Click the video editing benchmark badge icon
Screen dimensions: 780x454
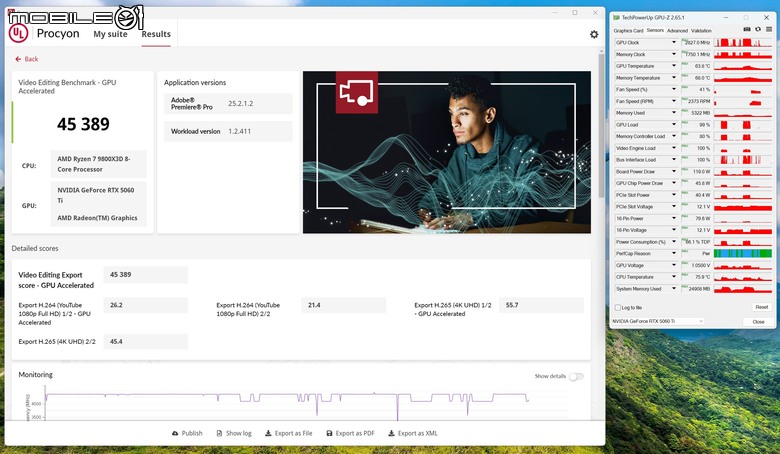pyautogui.click(x=357, y=92)
